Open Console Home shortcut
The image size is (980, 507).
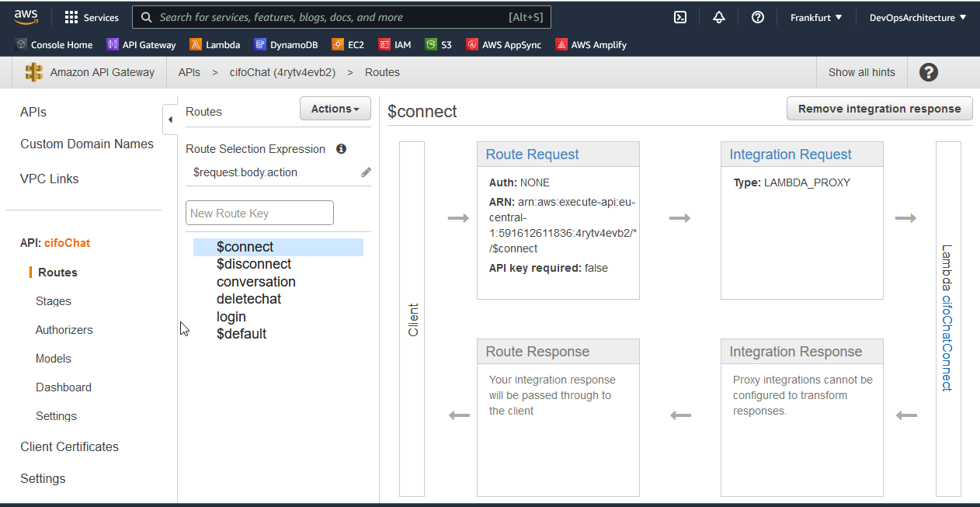(54, 45)
